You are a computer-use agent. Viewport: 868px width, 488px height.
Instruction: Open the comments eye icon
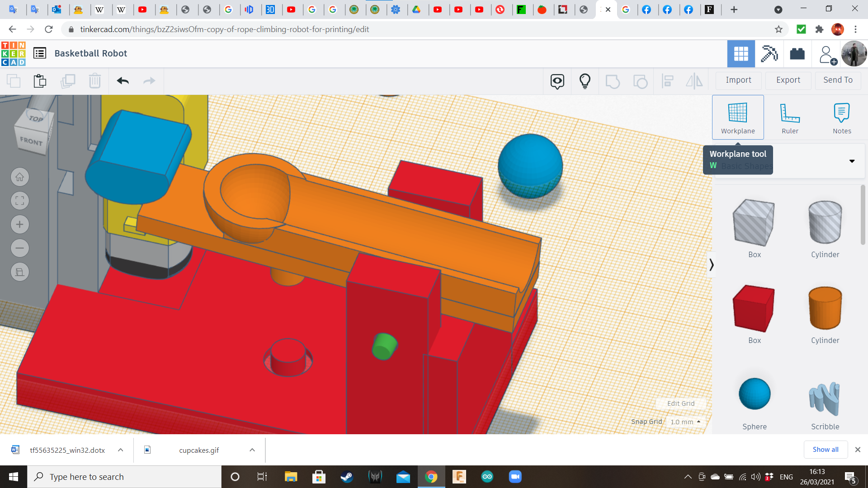pyautogui.click(x=557, y=81)
